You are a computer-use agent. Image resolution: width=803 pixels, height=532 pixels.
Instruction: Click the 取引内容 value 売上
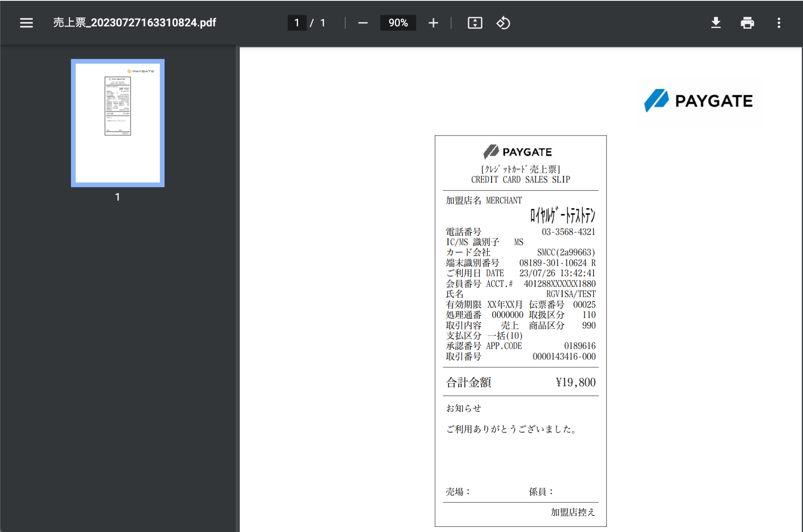point(510,325)
